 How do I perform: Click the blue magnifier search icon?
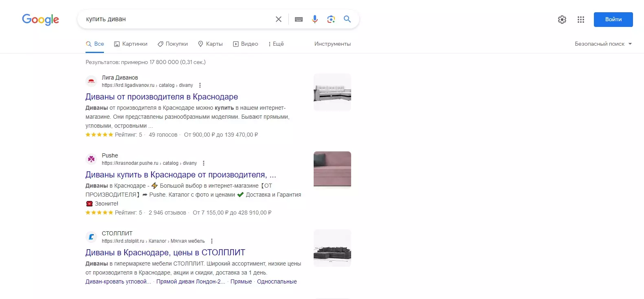tap(347, 19)
